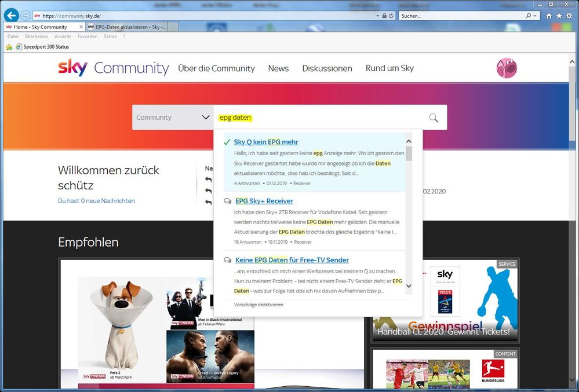Open the Men in Black International thumbnail
This screenshot has width=579, height=392.
click(x=210, y=302)
